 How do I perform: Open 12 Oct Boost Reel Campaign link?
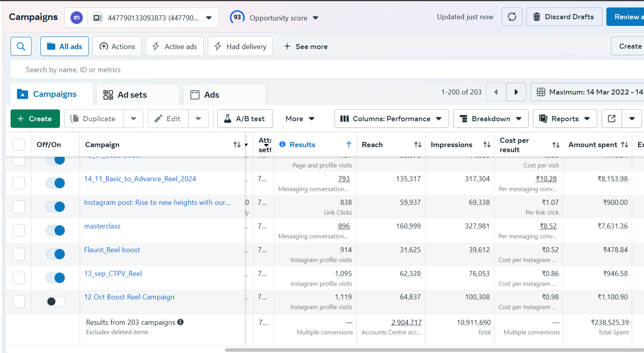129,297
